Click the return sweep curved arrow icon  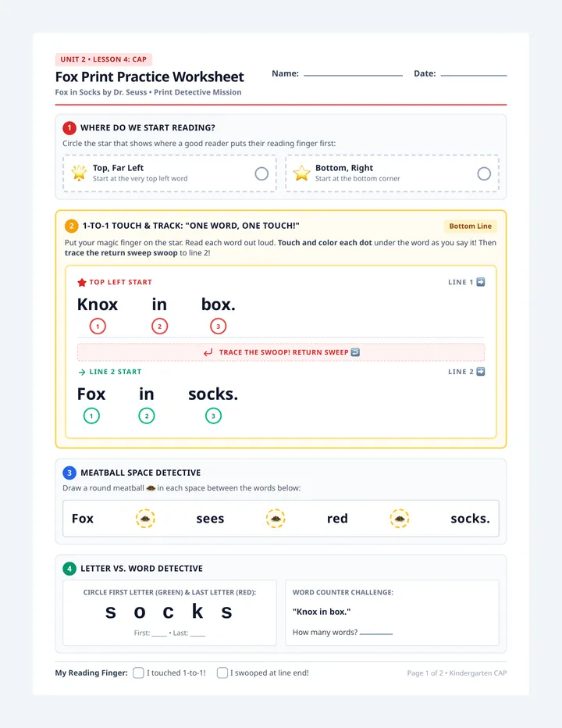coord(208,352)
